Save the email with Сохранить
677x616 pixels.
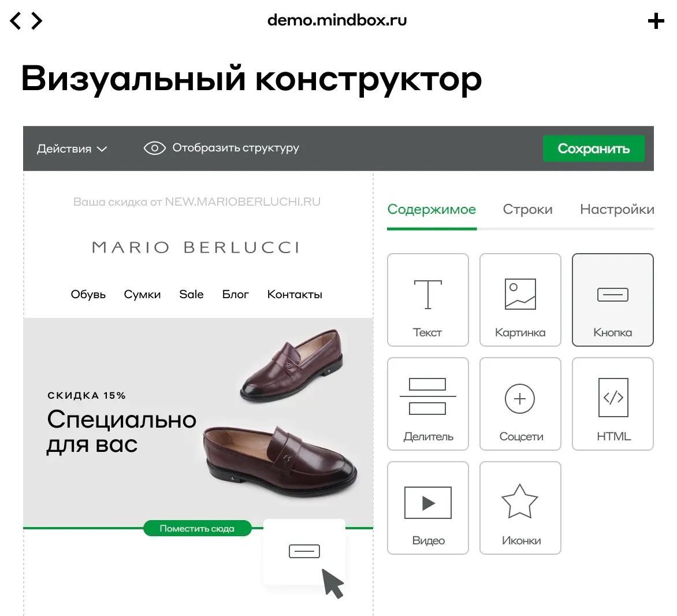[594, 149]
